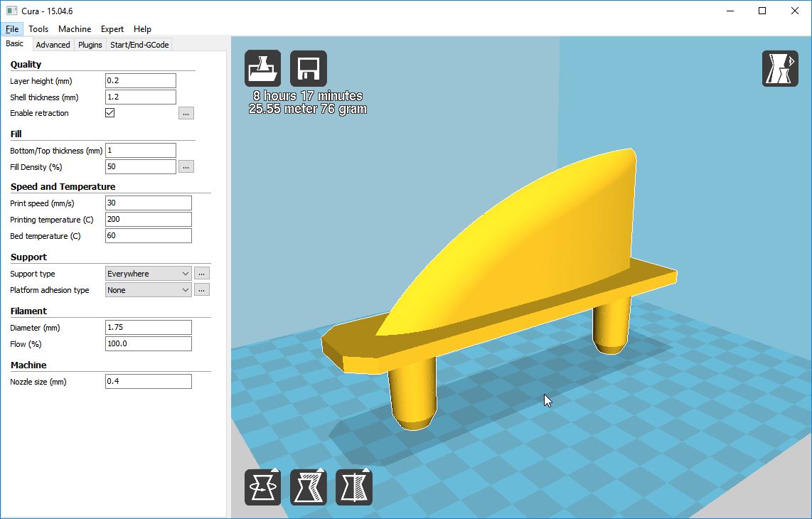Switch to the Start/End-GCode tab
Image resolution: width=812 pixels, height=519 pixels.
tap(139, 45)
